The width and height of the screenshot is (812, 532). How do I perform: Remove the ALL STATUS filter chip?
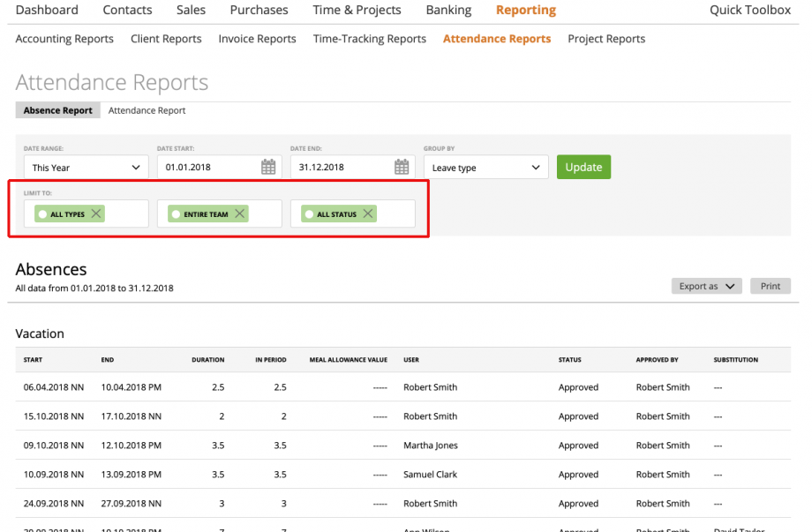tap(368, 214)
